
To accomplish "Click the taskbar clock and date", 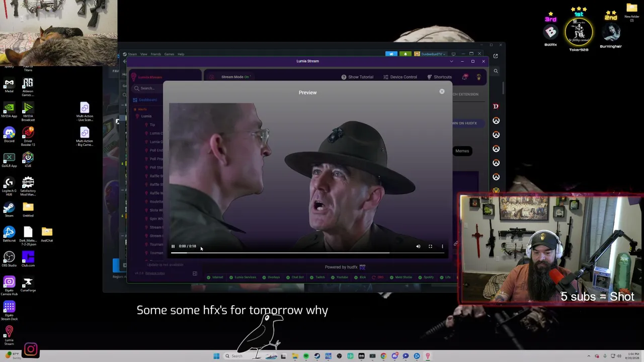I will (x=632, y=356).
